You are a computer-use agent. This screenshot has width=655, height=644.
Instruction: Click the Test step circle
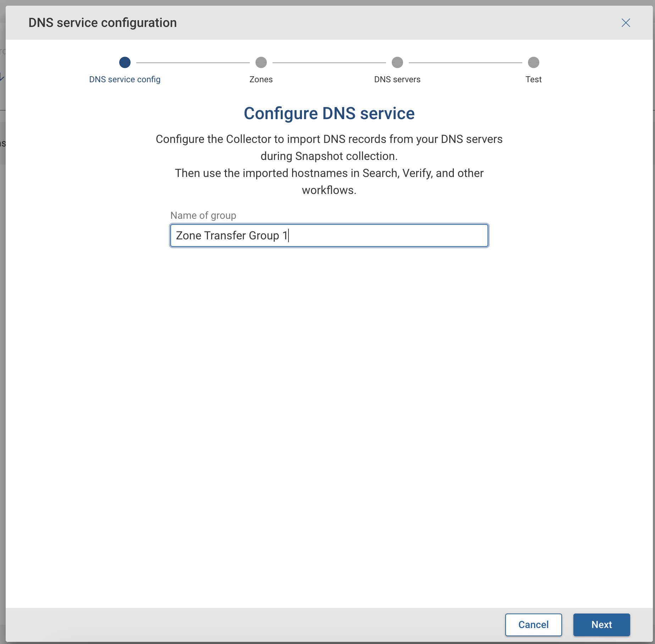(x=533, y=62)
